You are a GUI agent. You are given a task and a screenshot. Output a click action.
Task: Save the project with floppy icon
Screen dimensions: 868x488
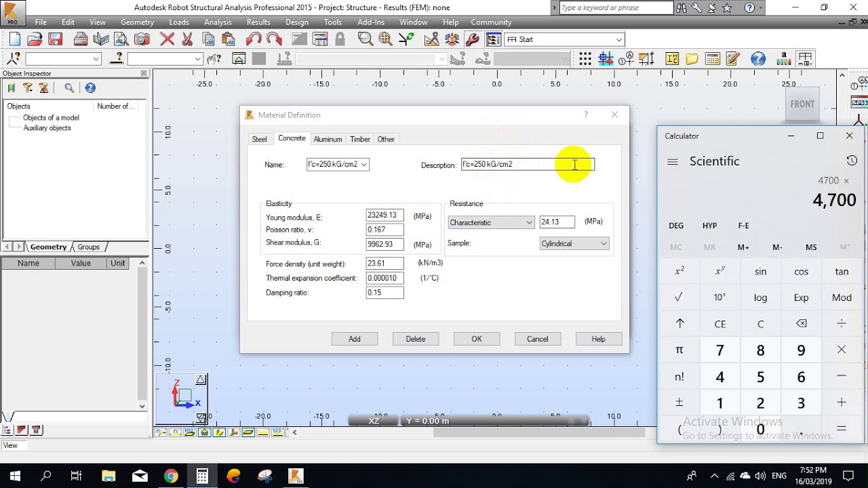55,39
